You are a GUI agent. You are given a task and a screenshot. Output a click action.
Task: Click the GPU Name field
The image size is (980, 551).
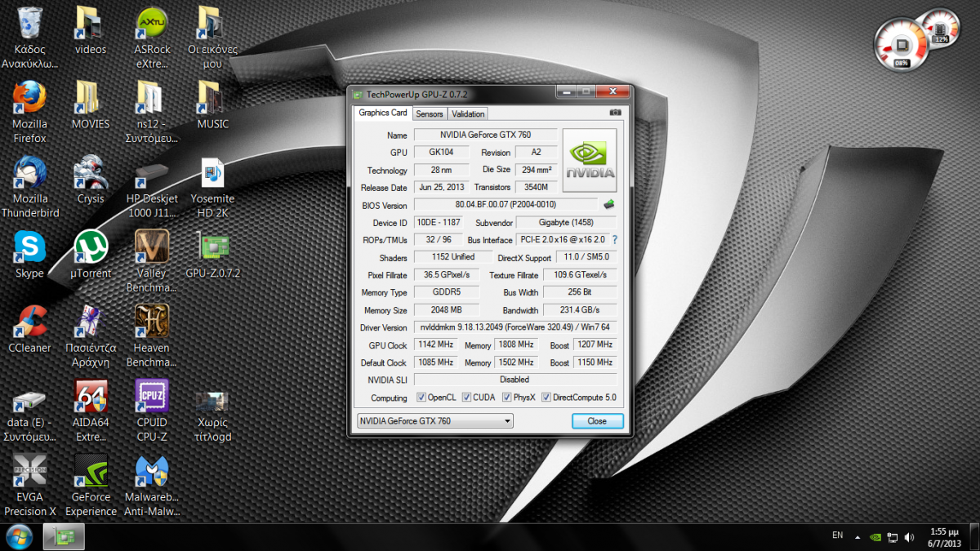485,135
